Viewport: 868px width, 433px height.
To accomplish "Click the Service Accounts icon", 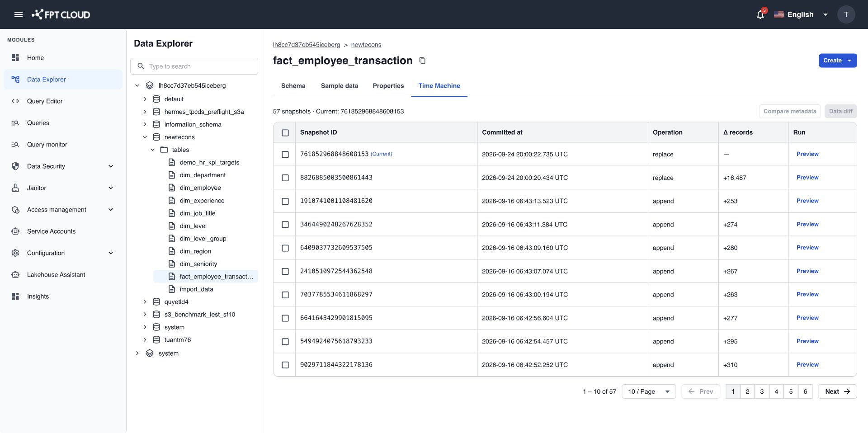I will [x=15, y=231].
